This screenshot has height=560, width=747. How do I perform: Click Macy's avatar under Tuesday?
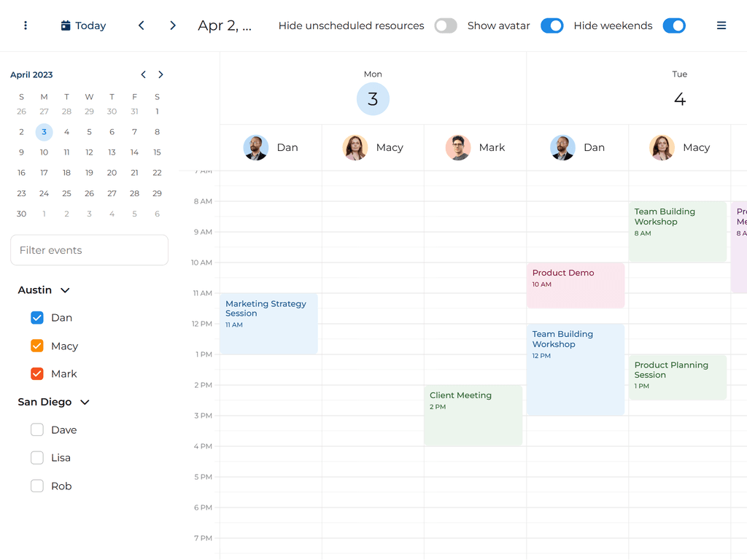click(662, 147)
